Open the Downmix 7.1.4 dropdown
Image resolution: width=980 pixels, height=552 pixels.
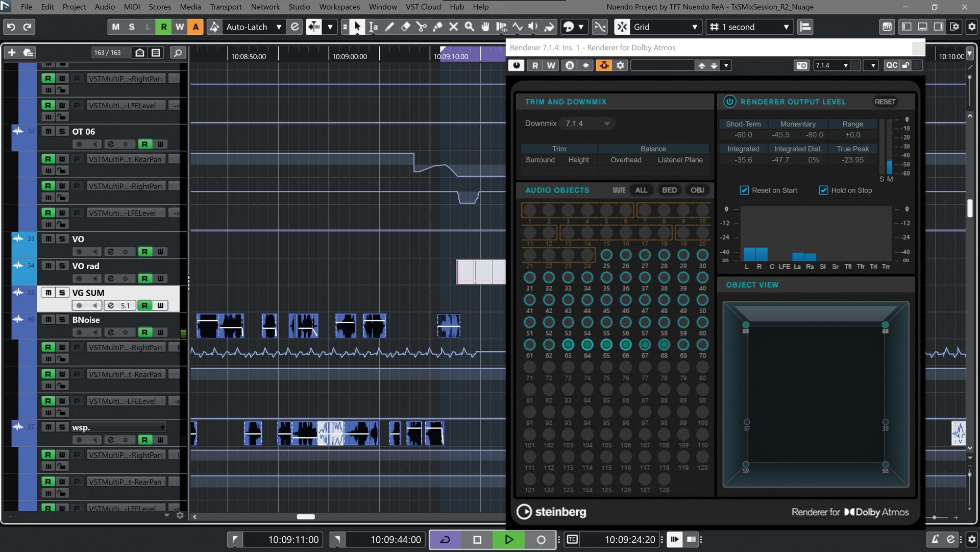pos(586,123)
